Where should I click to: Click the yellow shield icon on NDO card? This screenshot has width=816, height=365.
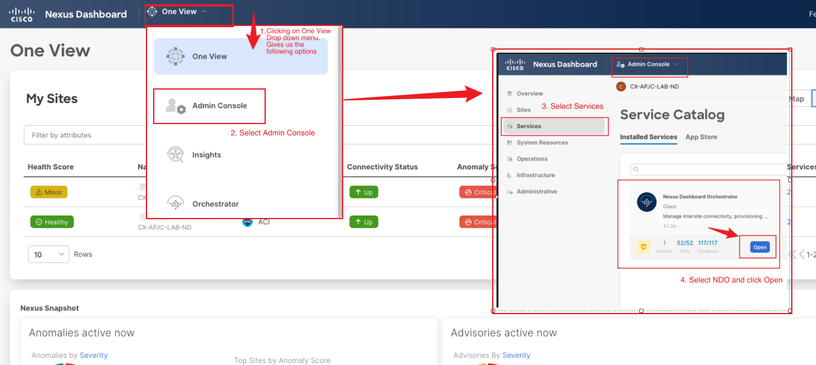[643, 247]
